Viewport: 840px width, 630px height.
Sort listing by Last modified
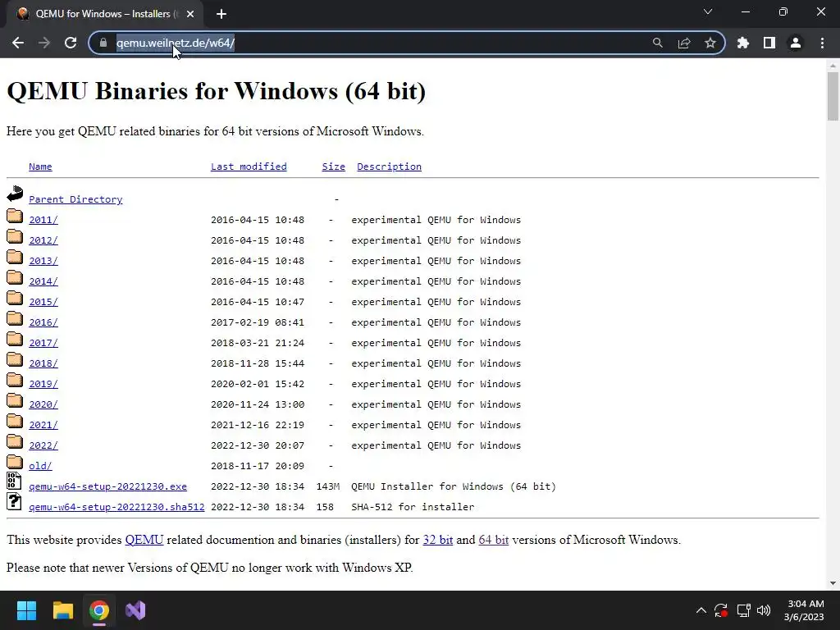pos(249,167)
